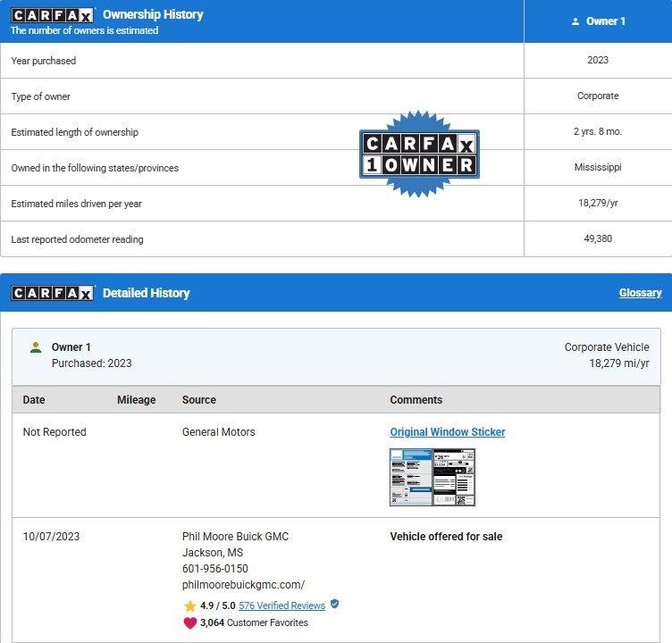Click the Vehicle offered for sale comment

(x=446, y=537)
